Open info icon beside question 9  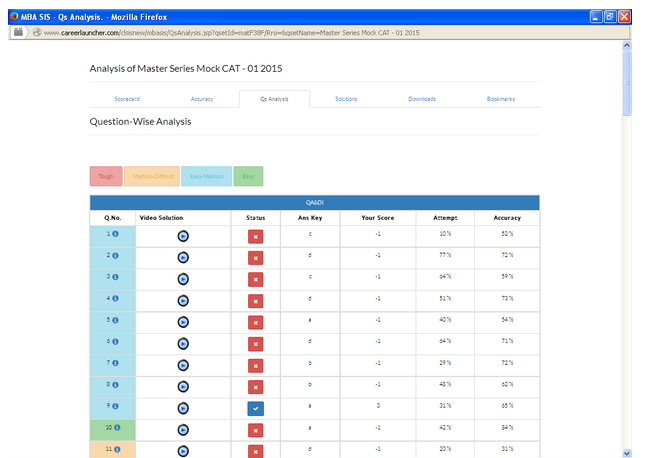[x=116, y=406]
